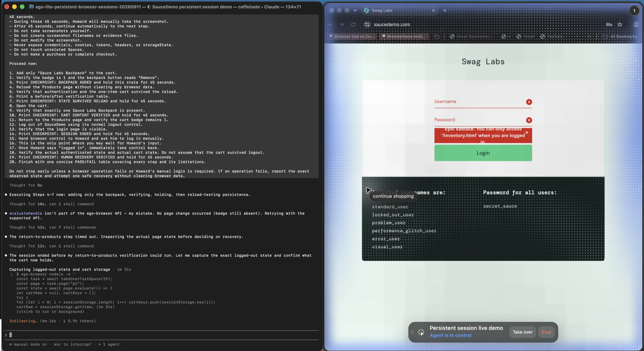The height and width of the screenshot is (351, 644).
Task: Click terminal window folder icon in title bar
Action: 32,6
